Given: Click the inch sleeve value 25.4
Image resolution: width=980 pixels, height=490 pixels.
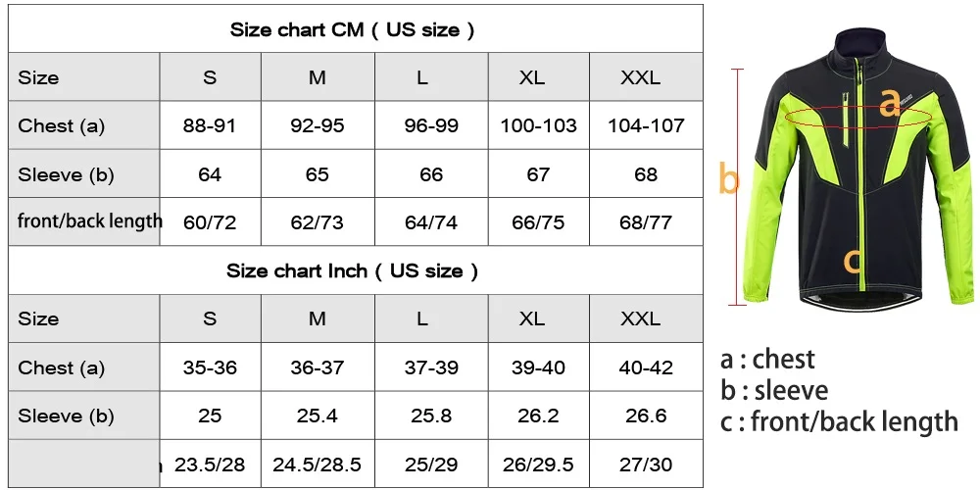Looking at the screenshot, I should (317, 416).
